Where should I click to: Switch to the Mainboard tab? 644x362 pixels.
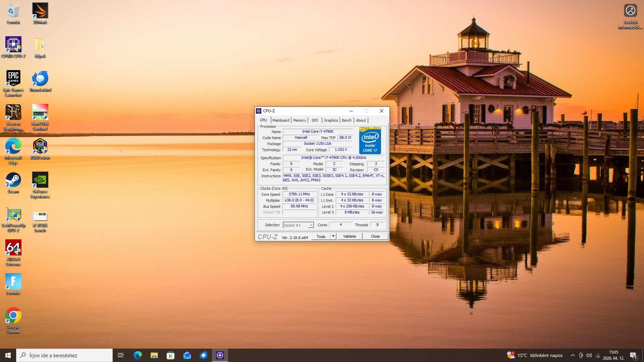[280, 120]
